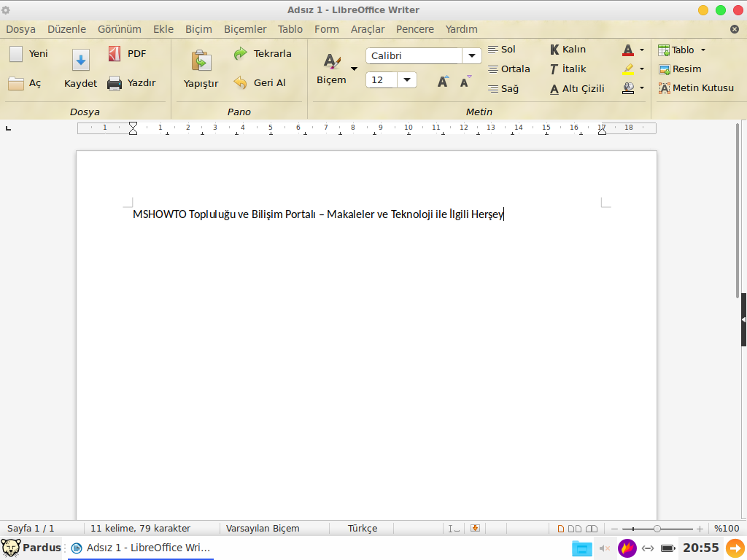Open the Yardım menu
Image resolution: width=747 pixels, height=560 pixels.
462,29
